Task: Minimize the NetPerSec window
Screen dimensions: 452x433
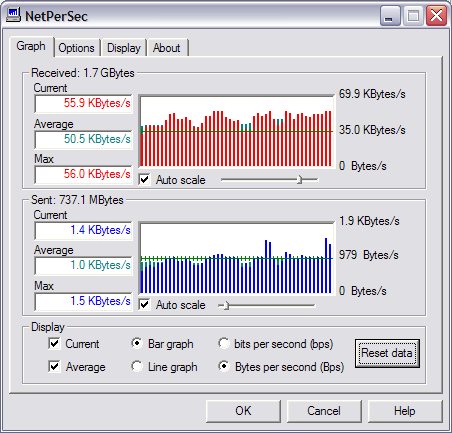Action: [390, 16]
